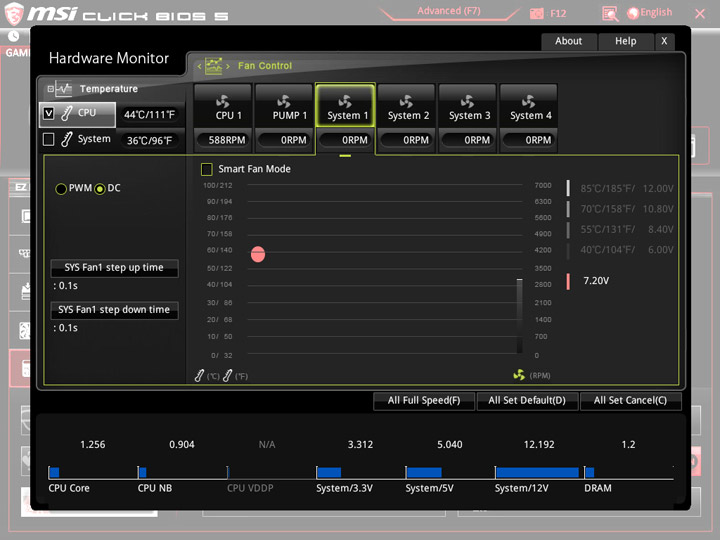Click the BIOS search magnifier icon
This screenshot has width=720, height=540.
coord(610,14)
